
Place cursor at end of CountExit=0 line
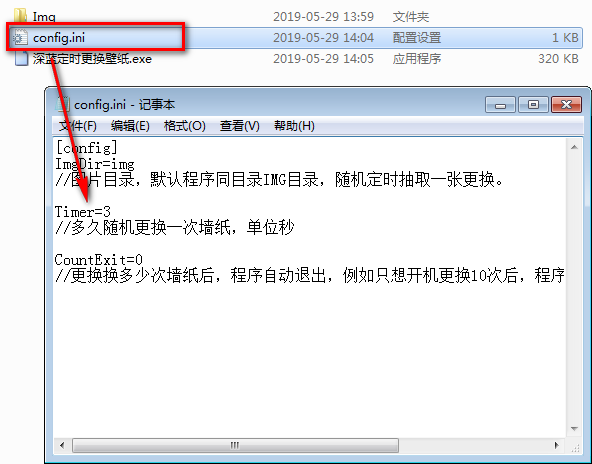tap(143, 260)
